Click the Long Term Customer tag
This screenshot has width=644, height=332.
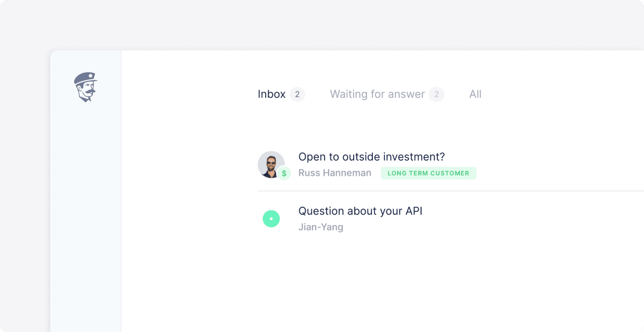[x=428, y=173]
